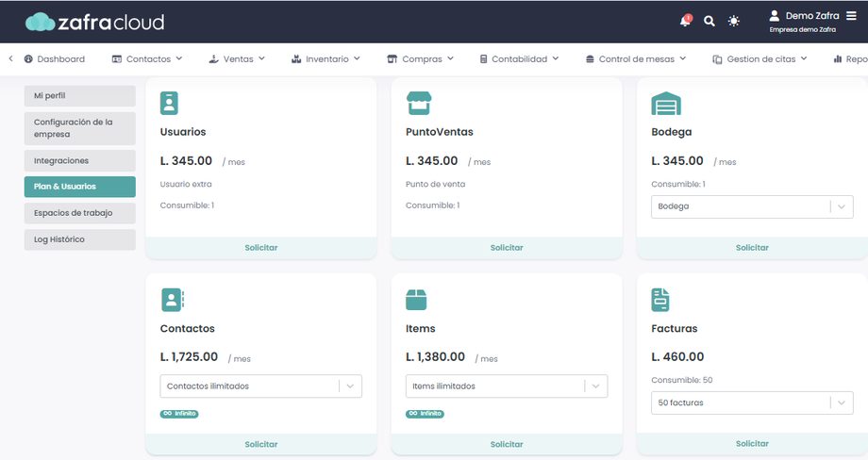Screen dimensions: 868x460
Task: Click the Consumible: 50 text
Action: pos(681,381)
